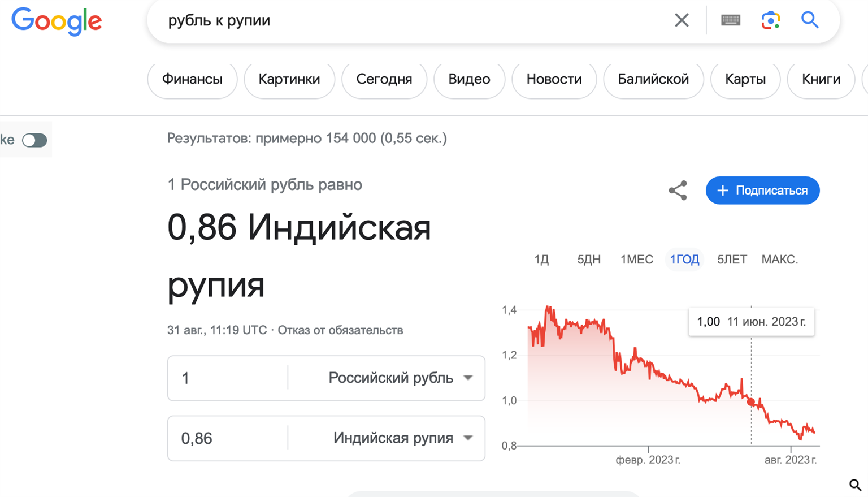This screenshot has width=868, height=497.
Task: Click the small magnifier icon at the bottom right
Action: click(x=855, y=485)
